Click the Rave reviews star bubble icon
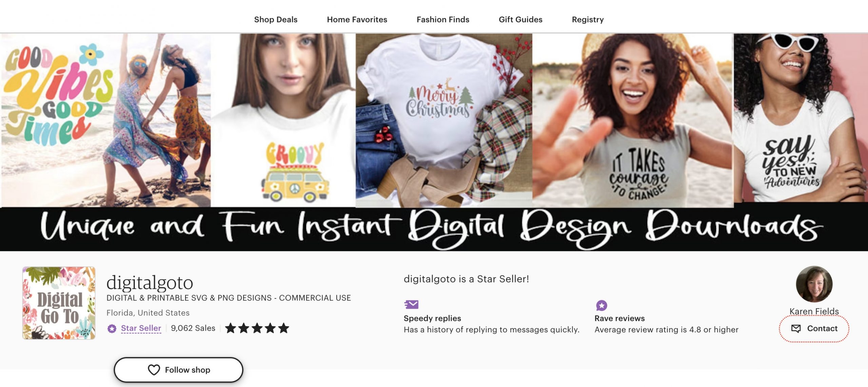Viewport: 868px width, 387px height. coord(601,305)
